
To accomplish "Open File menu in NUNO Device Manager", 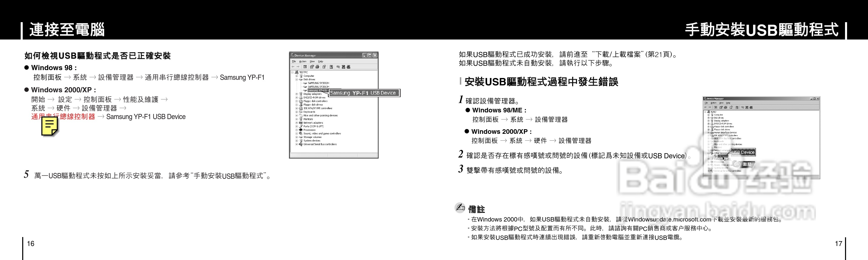I will [706, 103].
